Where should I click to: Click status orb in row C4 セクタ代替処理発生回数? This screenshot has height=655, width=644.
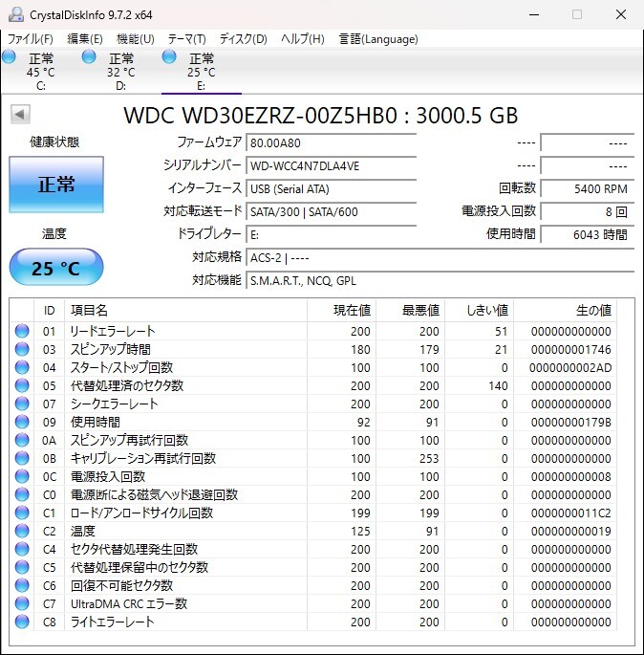pyautogui.click(x=22, y=549)
